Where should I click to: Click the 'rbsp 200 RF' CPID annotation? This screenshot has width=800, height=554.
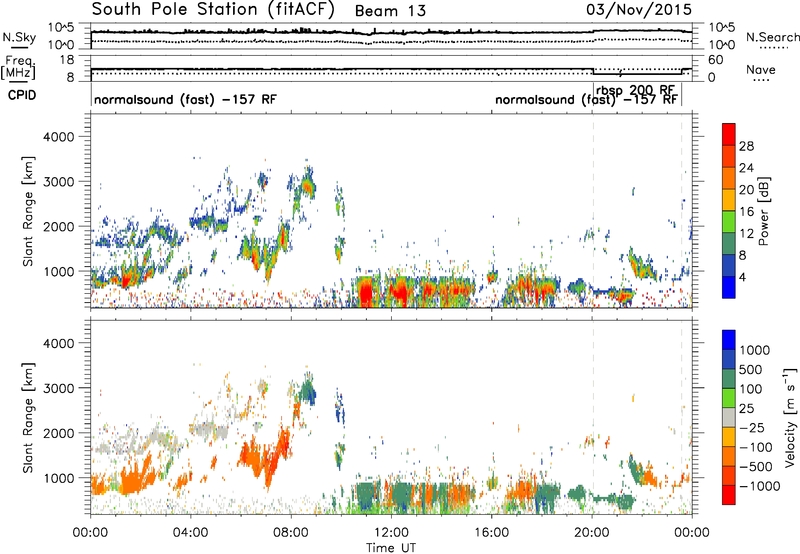pyautogui.click(x=635, y=90)
